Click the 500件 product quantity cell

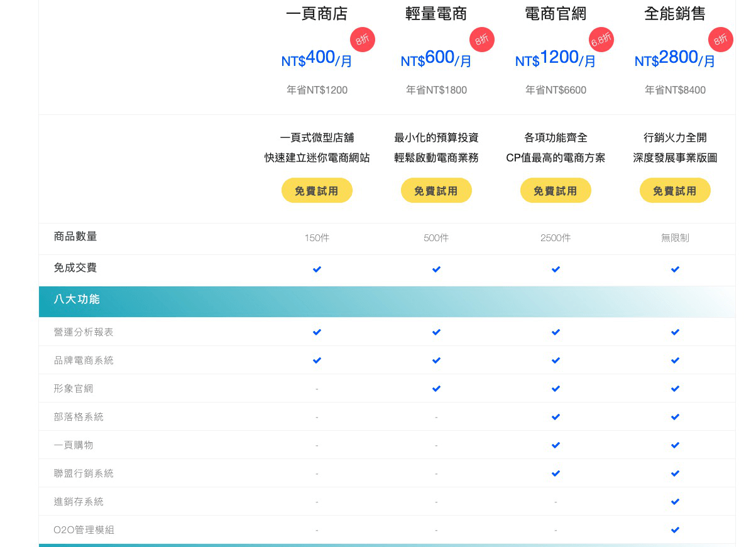(436, 238)
